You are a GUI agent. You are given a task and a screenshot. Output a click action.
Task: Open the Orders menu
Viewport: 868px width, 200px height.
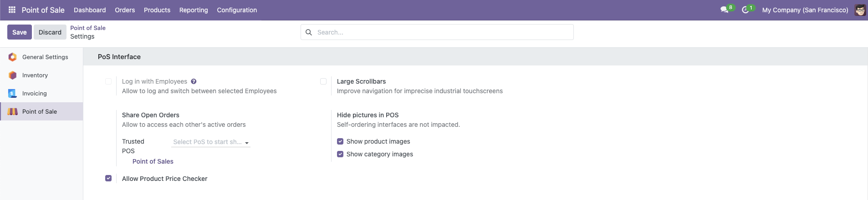125,10
